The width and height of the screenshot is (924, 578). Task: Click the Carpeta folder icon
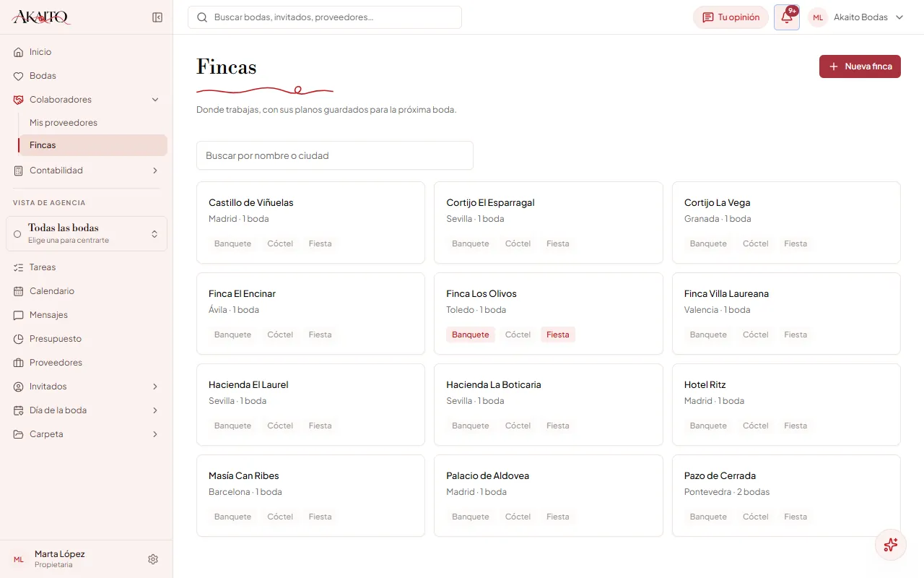[x=19, y=434]
